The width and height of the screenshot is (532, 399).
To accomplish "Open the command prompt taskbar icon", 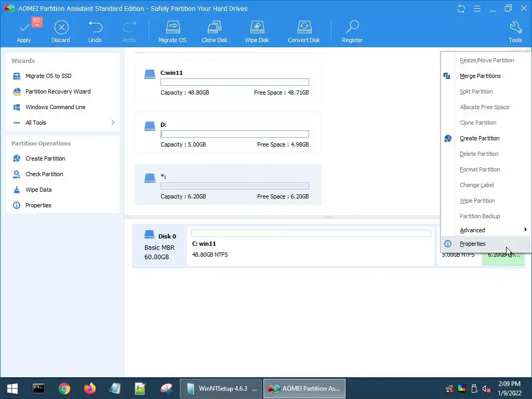I will point(38,389).
